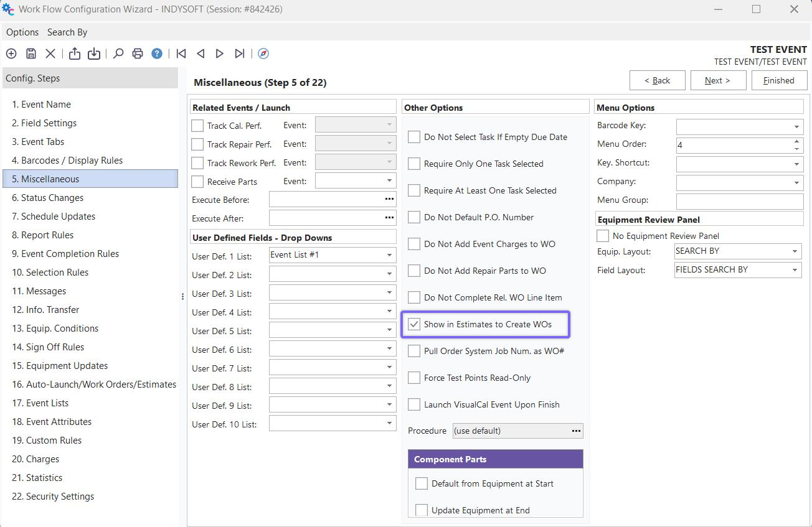The image size is (812, 527).
Task: Click the print icon in toolbar
Action: coord(138,54)
